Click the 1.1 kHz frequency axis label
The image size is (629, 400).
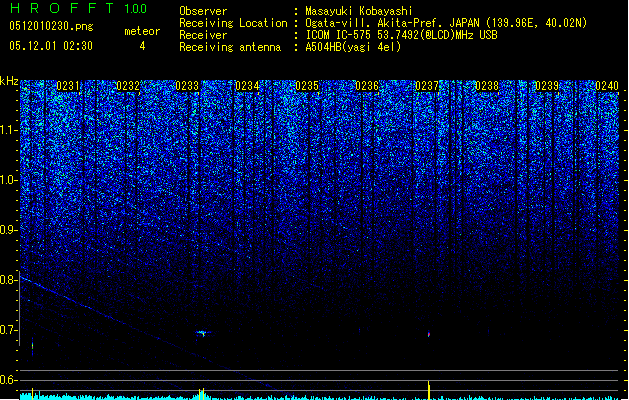click(x=9, y=130)
